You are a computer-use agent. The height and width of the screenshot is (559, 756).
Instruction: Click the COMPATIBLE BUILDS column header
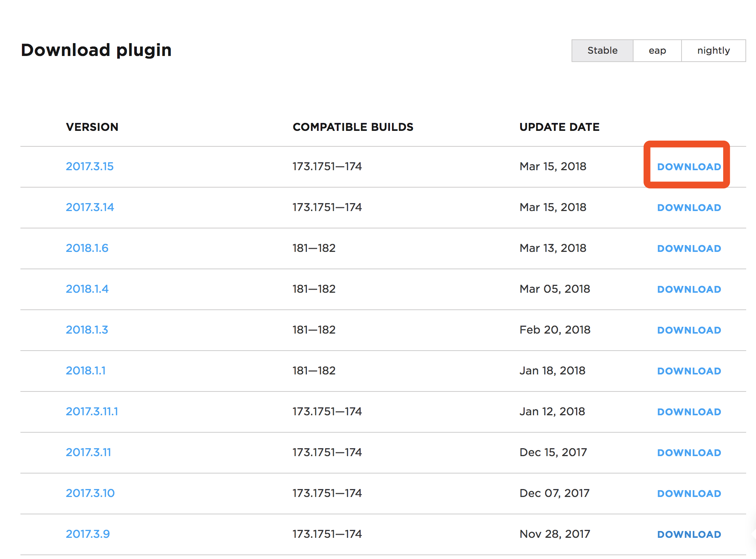click(x=353, y=127)
